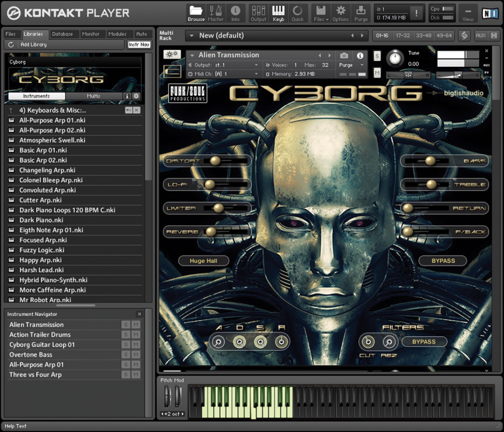Mute the Alien Transmission instrument header

point(377,73)
